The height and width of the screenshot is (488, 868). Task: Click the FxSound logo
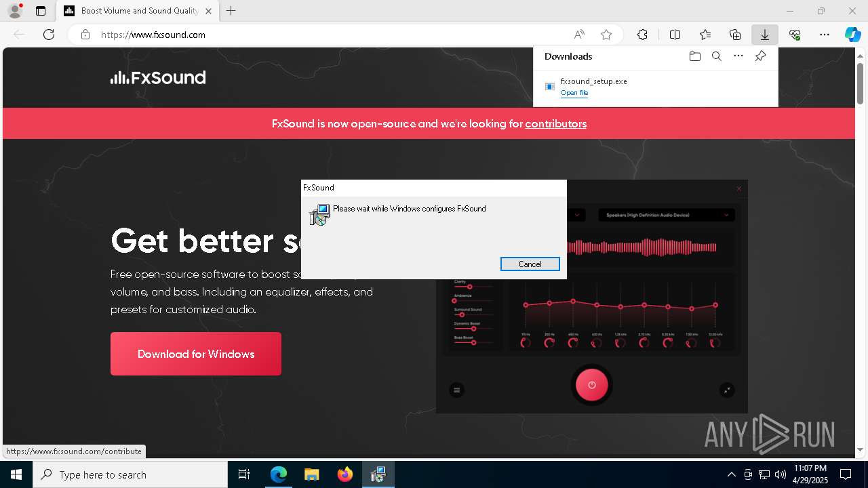[158, 77]
